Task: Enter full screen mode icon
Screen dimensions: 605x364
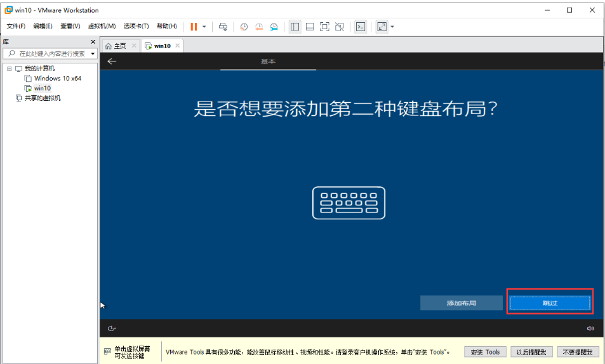Action: 325,27
